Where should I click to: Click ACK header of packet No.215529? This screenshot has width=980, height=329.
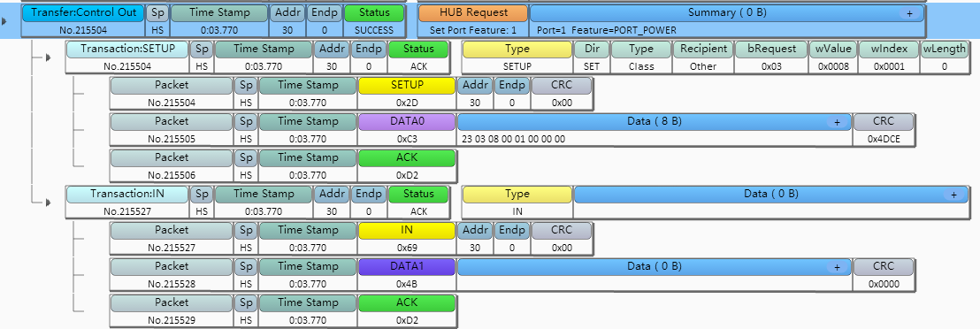point(406,302)
